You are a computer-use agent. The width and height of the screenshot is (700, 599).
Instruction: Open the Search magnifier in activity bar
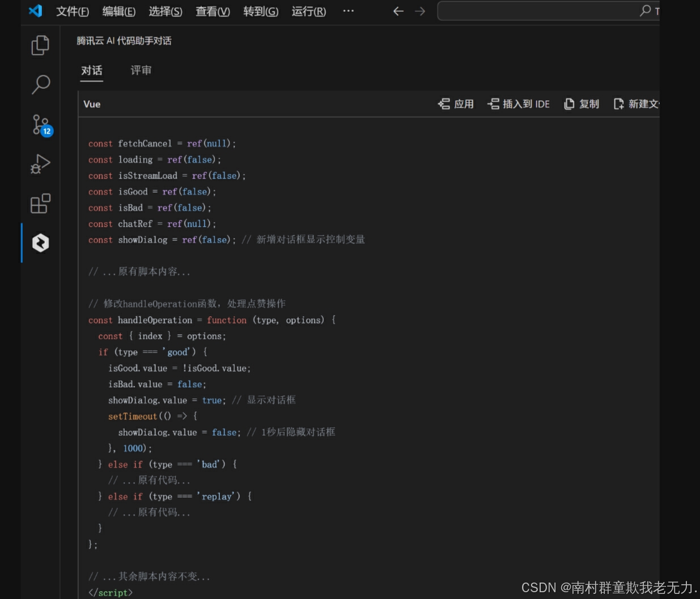tap(40, 84)
